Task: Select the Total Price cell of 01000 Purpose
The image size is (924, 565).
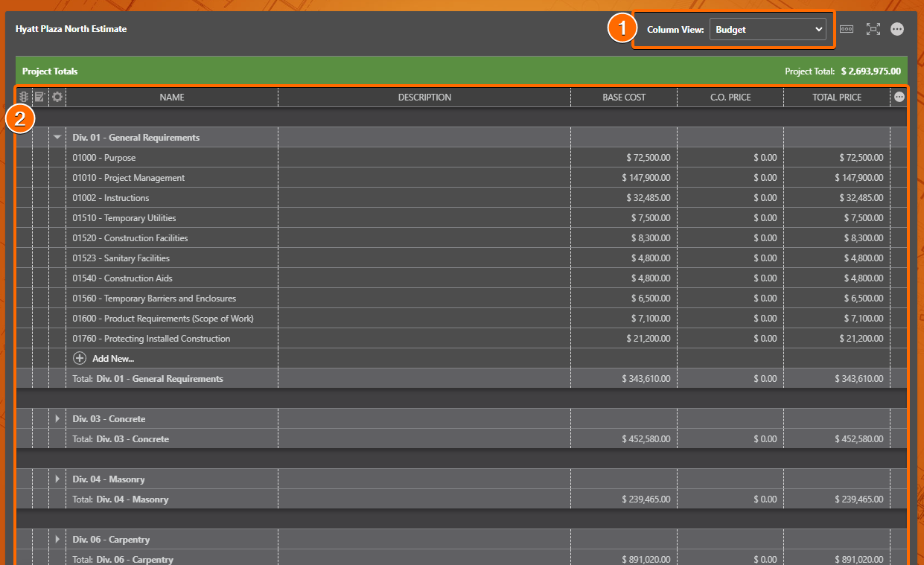Action: (837, 157)
